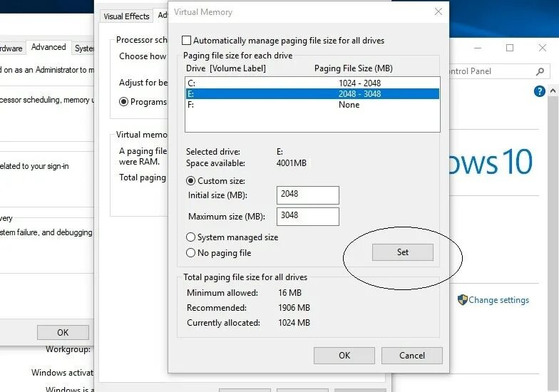Cancel the Virtual Memory dialog
Screen dimensions: 559x392
(x=412, y=355)
